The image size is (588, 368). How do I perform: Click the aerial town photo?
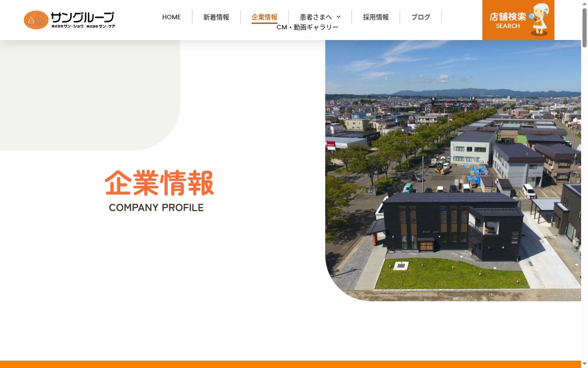[x=453, y=170]
